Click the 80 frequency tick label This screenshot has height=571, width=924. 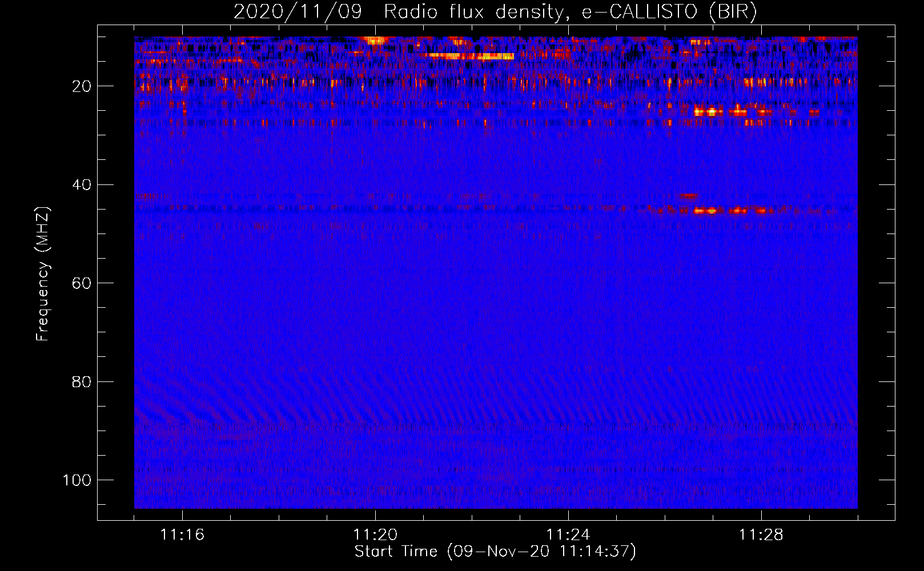(x=82, y=381)
